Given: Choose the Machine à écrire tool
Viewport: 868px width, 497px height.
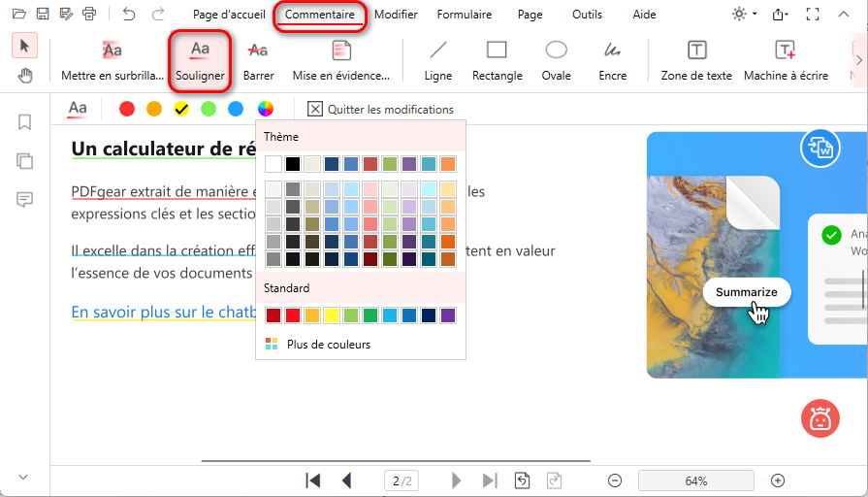Looking at the screenshot, I should pyautogui.click(x=787, y=61).
